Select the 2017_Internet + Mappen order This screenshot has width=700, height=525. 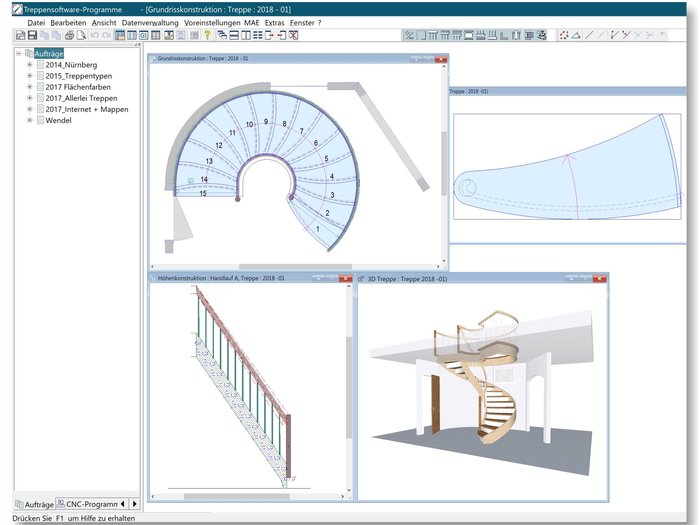87,109
